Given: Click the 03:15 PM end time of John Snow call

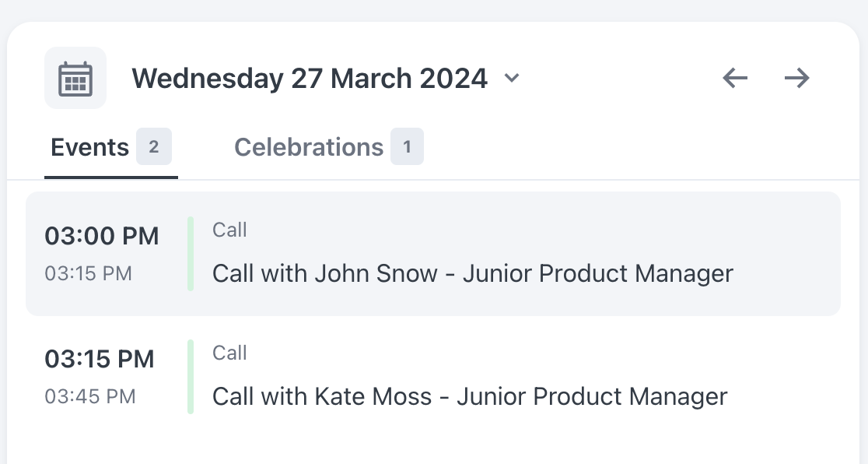Looking at the screenshot, I should point(89,273).
